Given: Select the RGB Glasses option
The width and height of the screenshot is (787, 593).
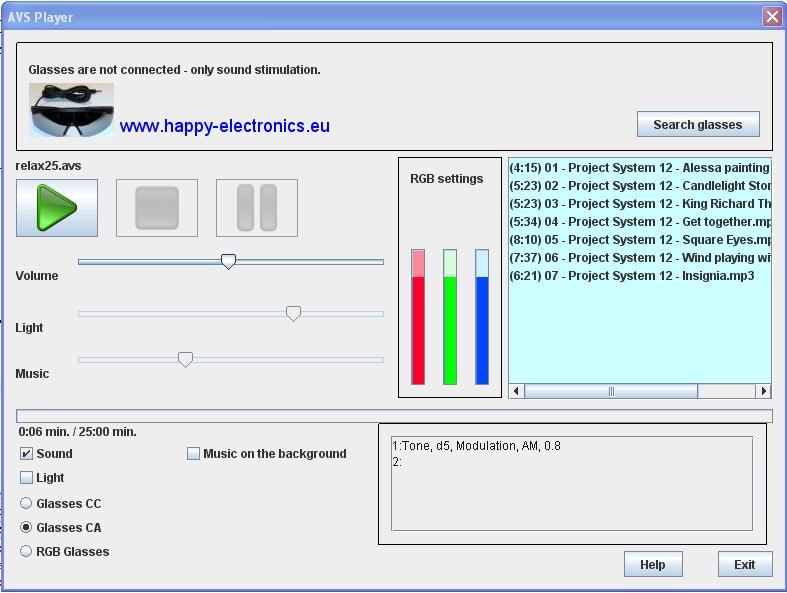Looking at the screenshot, I should point(27,552).
